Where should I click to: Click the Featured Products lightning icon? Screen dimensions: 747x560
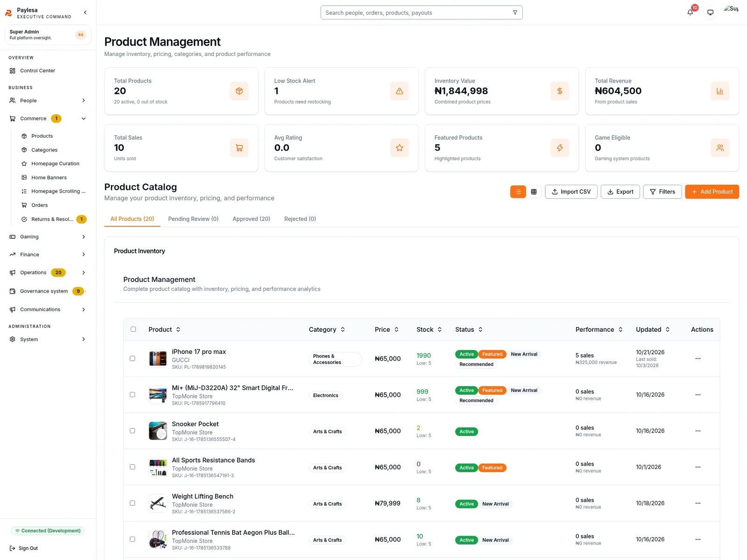click(559, 148)
